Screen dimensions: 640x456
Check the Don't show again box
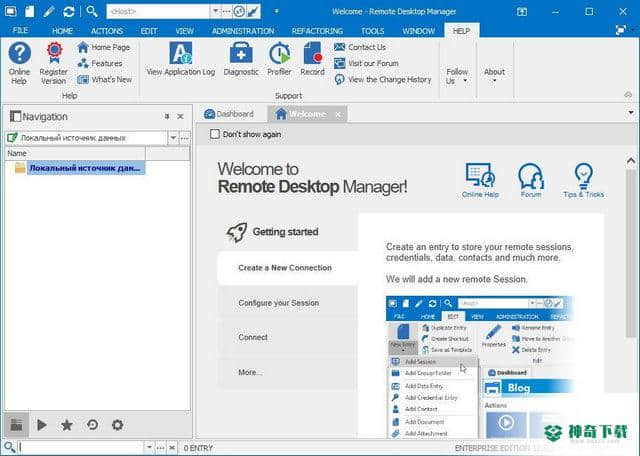click(214, 134)
